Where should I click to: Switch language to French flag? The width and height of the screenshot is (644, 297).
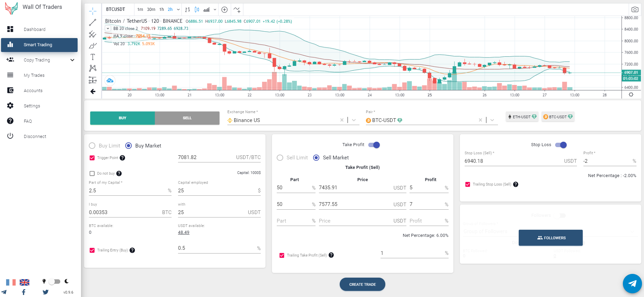pos(11,282)
